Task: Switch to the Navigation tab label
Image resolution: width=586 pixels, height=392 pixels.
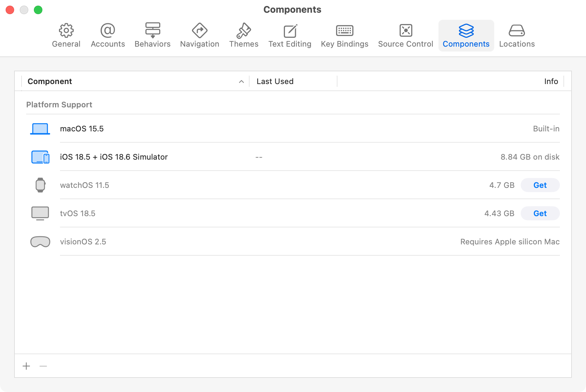Action: 199,44
